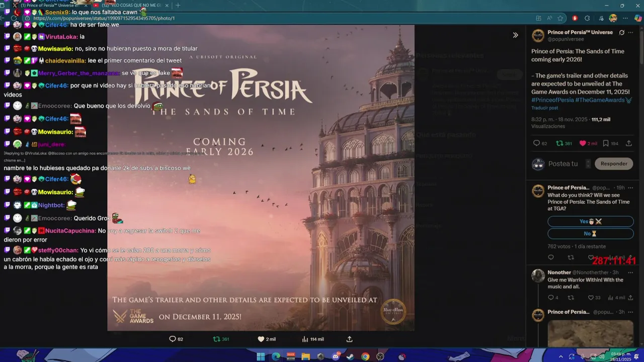This screenshot has width=644, height=362.
Task: Click the post timestamp '8:32 p. m. · 18 nov. 2025'
Action: (559, 120)
